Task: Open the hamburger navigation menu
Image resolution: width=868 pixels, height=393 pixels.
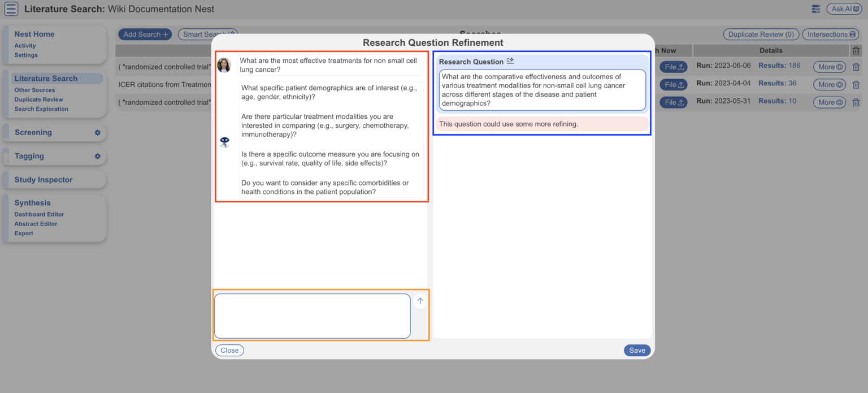Action: tap(10, 9)
